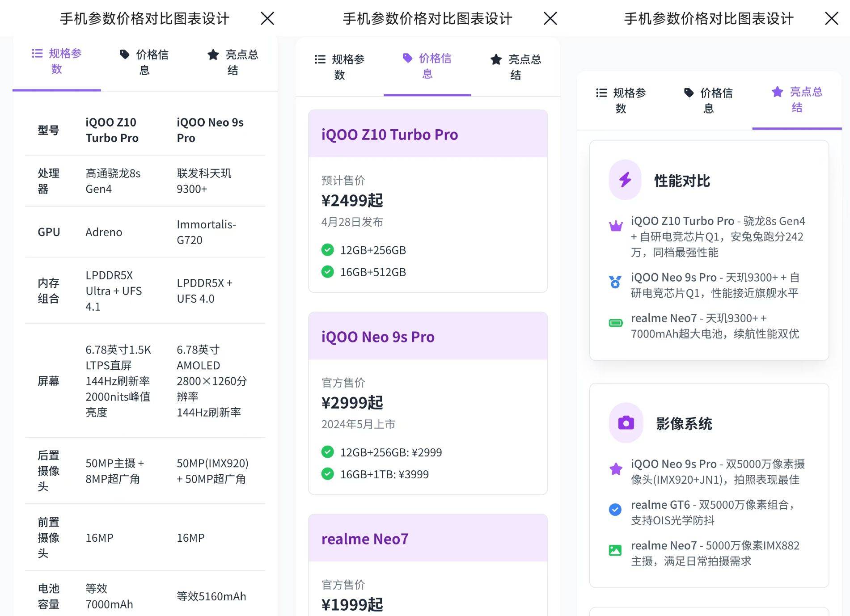Click the 处理器 row label
The width and height of the screenshot is (850, 616).
pos(48,181)
